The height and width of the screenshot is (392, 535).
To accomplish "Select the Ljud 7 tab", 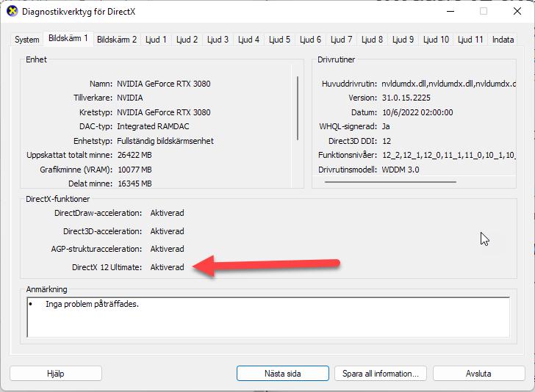I will (341, 40).
